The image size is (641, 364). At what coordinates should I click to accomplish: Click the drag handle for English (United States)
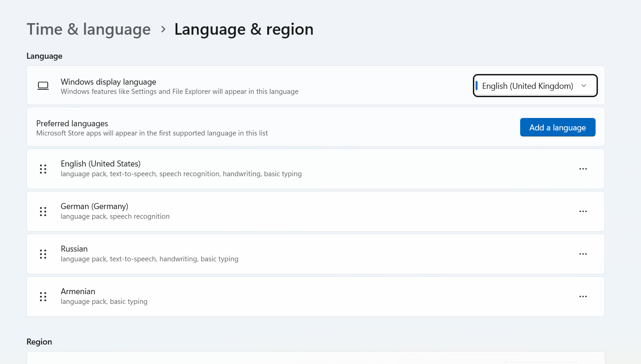pyautogui.click(x=43, y=169)
